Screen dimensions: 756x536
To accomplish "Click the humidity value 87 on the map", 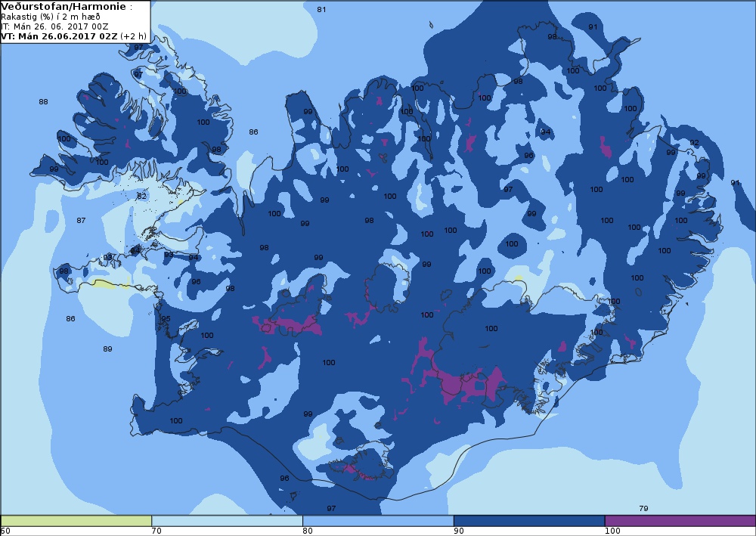I will [81, 220].
